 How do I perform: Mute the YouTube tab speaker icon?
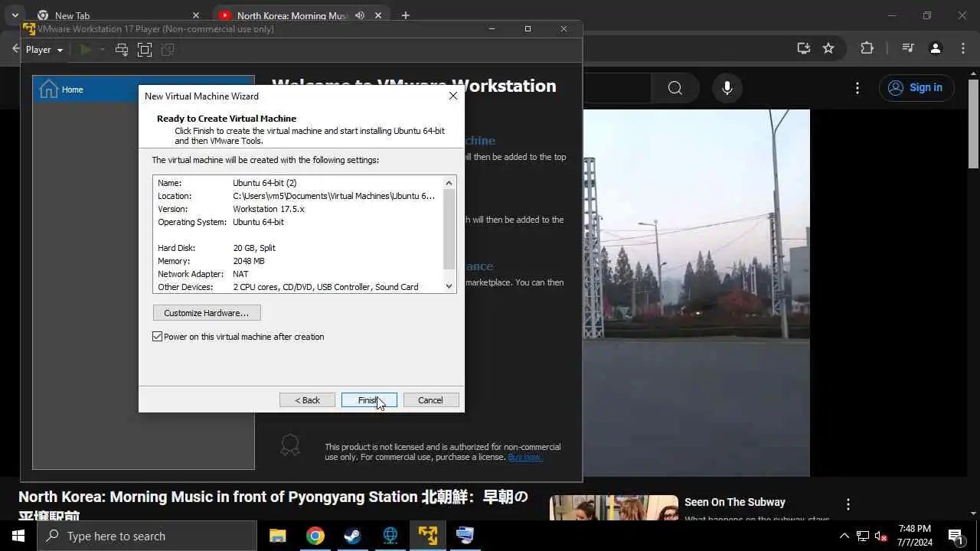click(x=360, y=15)
